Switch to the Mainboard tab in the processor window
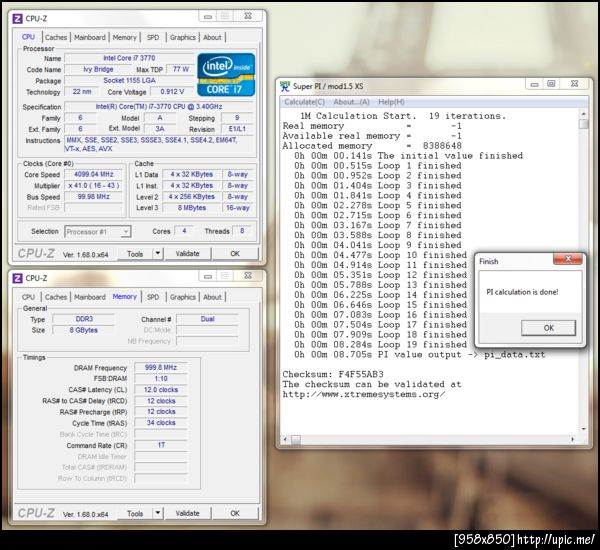Viewport: 600px width, 550px height. click(x=89, y=38)
